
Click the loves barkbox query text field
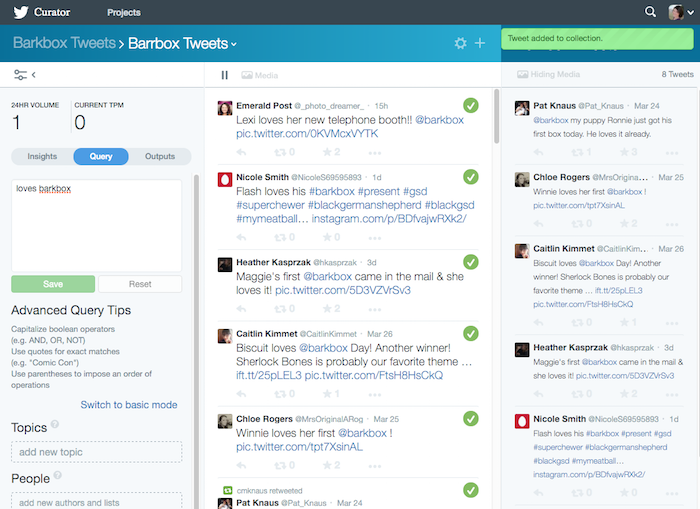point(96,225)
